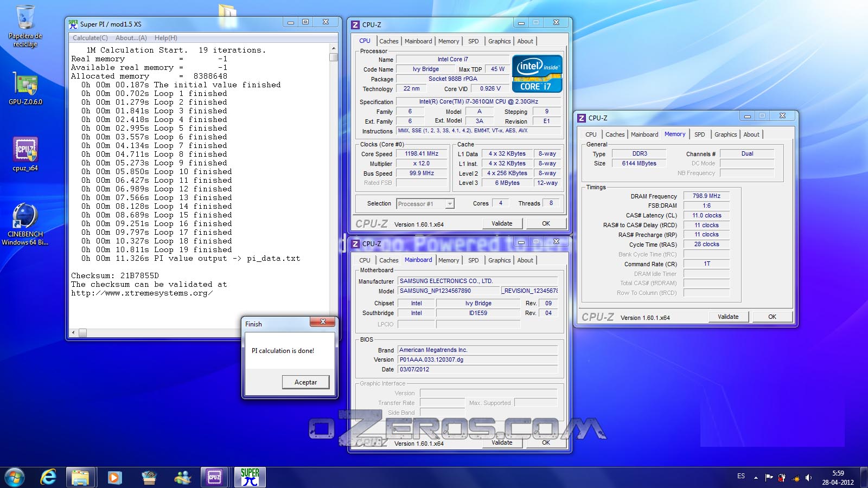Select the CPU-Z taskbar button
This screenshot has height=488, width=868.
point(214,477)
